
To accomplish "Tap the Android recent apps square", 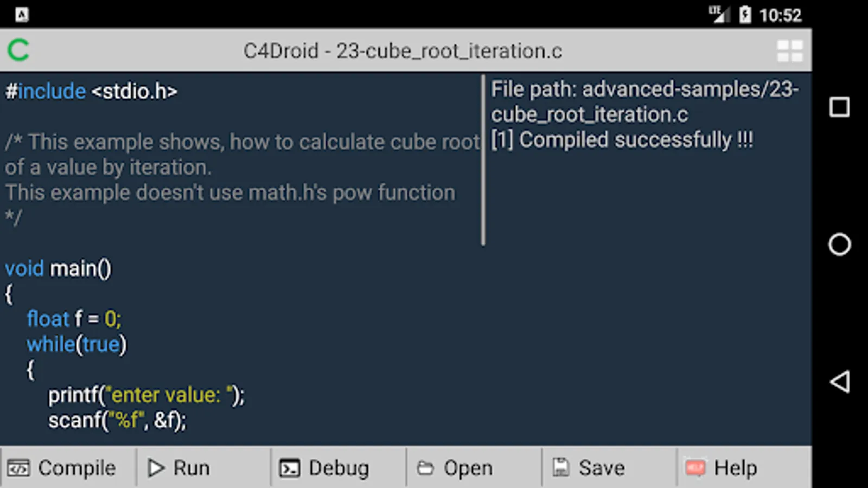I will coord(839,107).
